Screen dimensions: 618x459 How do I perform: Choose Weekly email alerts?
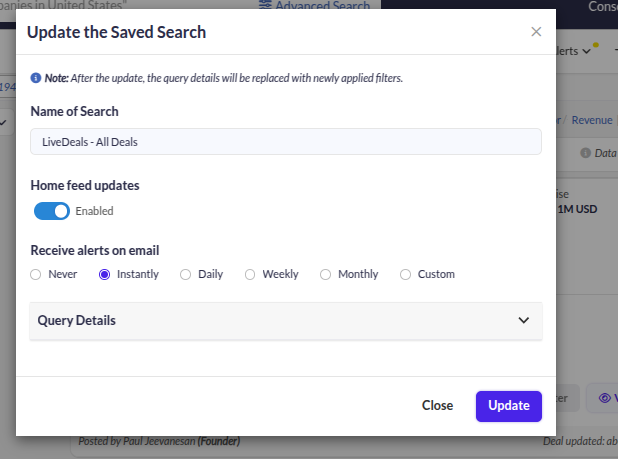[250, 274]
